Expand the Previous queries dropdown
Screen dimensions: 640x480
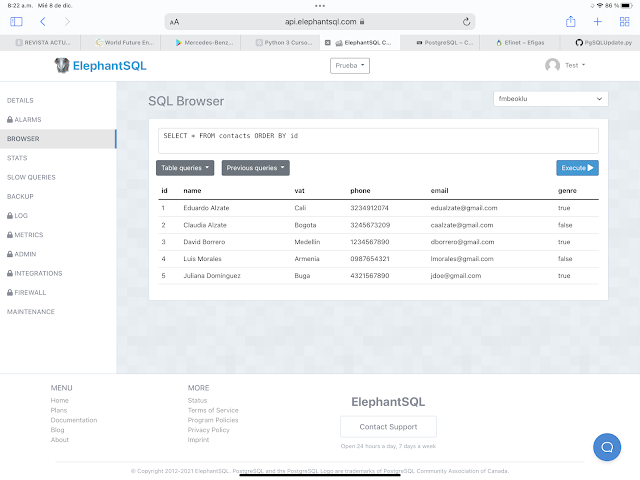point(256,168)
